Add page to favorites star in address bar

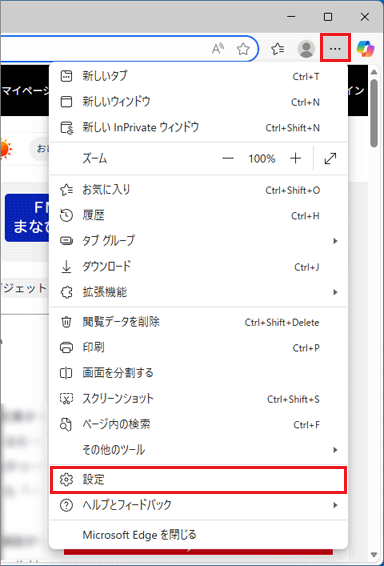pos(244,49)
